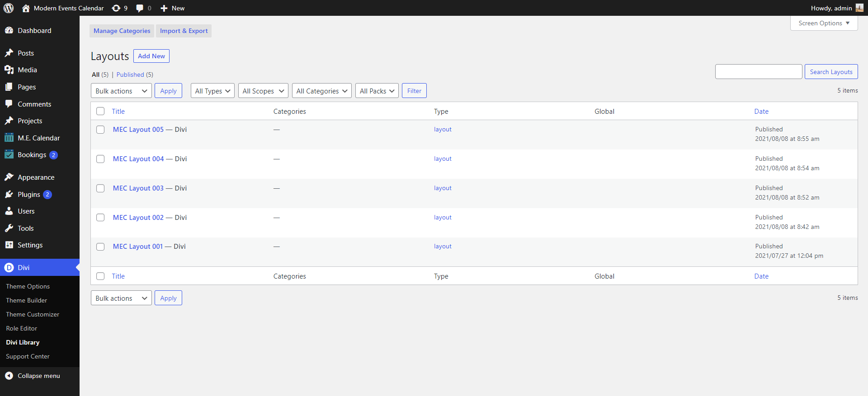Image resolution: width=868 pixels, height=396 pixels.
Task: Switch to the Import & Export tab
Action: click(184, 31)
